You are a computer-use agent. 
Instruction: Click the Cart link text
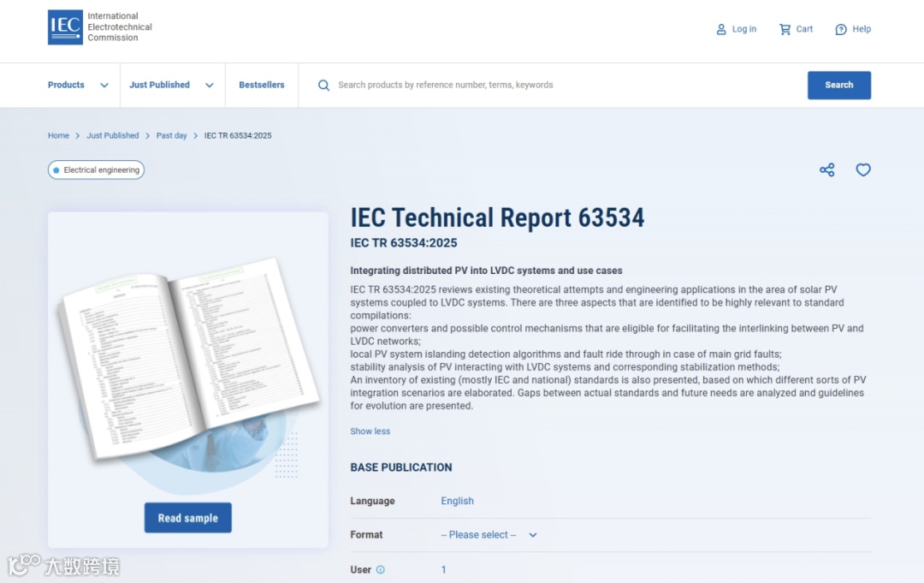pos(804,29)
